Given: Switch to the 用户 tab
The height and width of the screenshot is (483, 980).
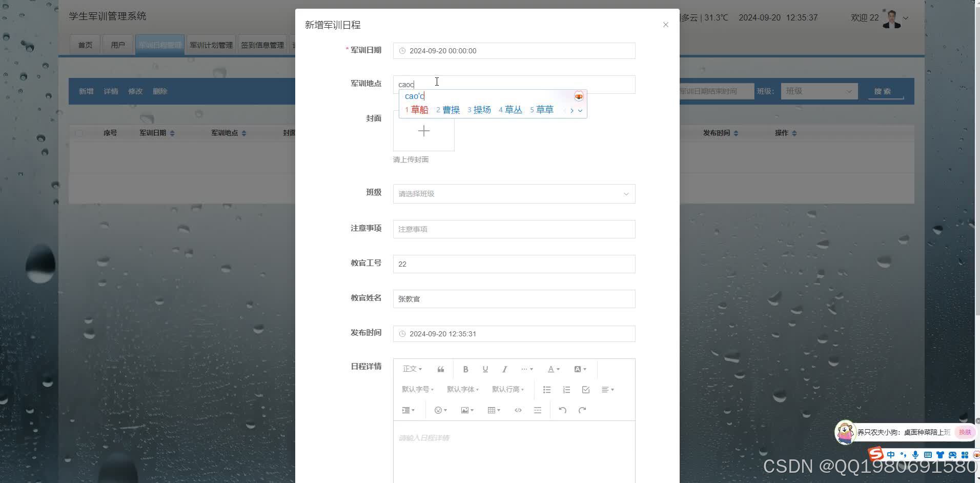Looking at the screenshot, I should click(x=118, y=45).
